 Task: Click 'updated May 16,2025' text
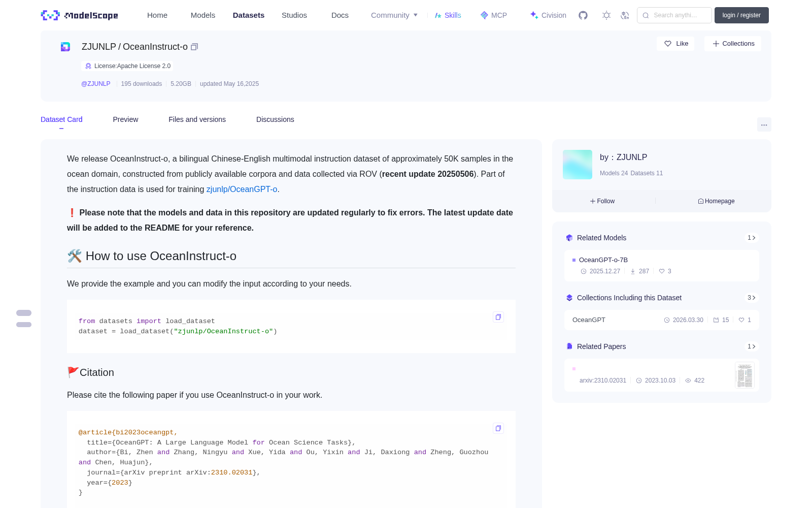(229, 84)
